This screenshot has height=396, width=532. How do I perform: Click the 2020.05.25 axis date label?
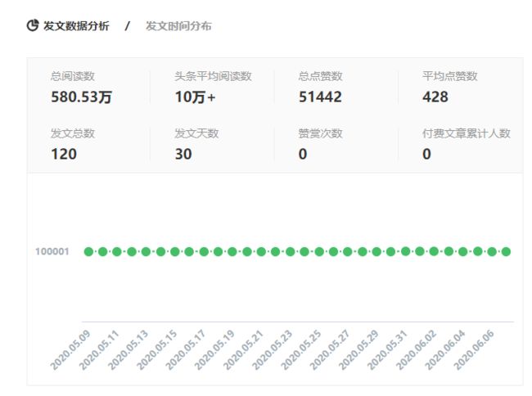pyautogui.click(x=301, y=350)
